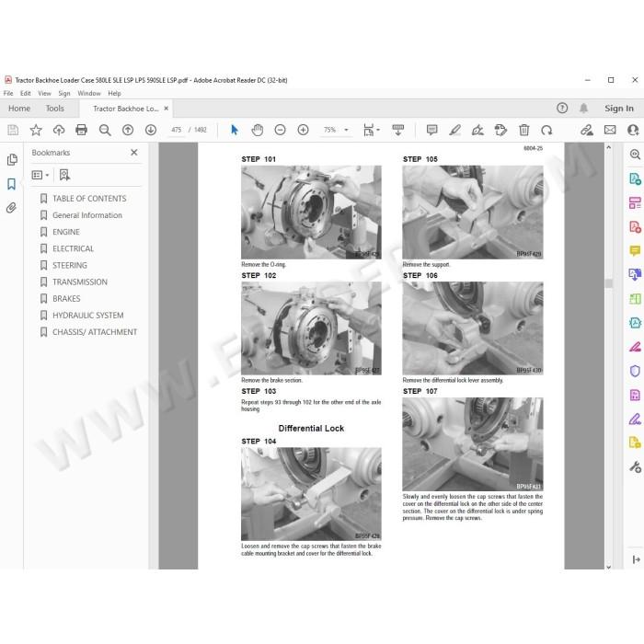Toggle the bookmarks panel icon
This screenshot has height=644, width=644.
point(11,184)
